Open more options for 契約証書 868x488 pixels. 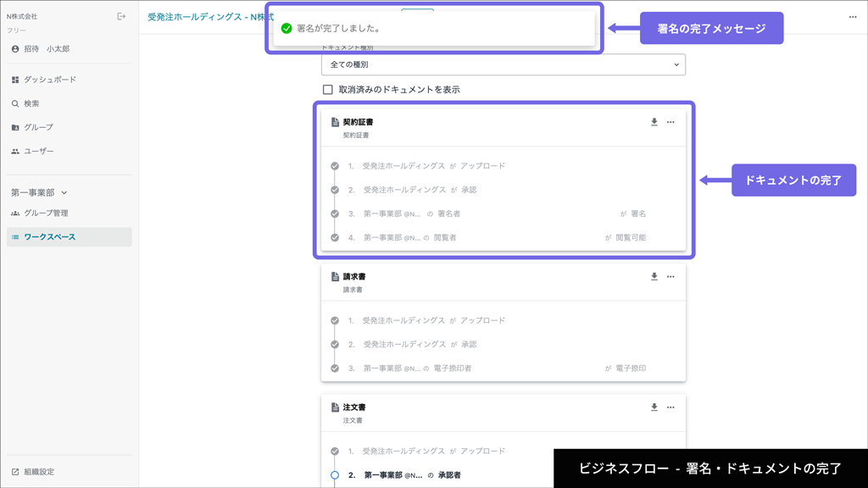(x=670, y=122)
